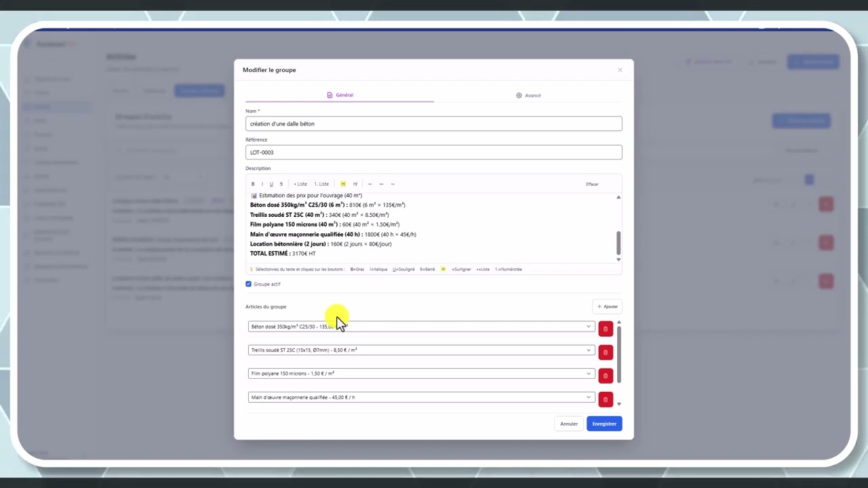Click the 'Estimation des prix pour l'ouvrage' line

click(307, 195)
